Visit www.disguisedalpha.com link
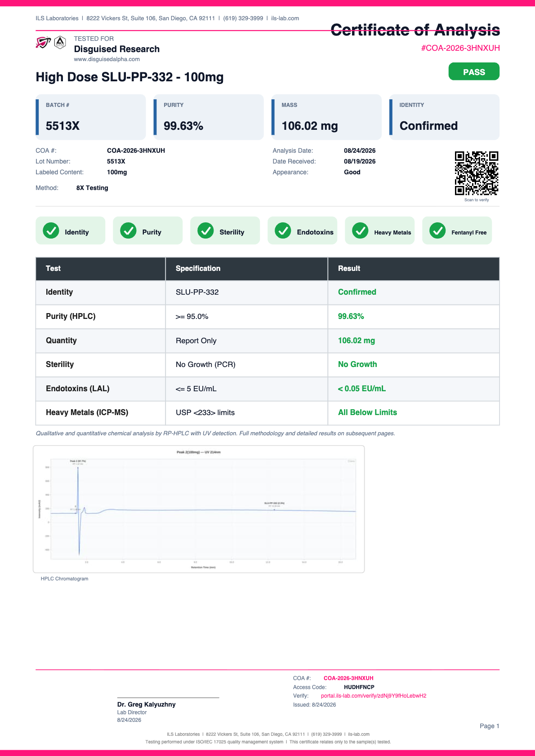The image size is (535, 756). 107,59
